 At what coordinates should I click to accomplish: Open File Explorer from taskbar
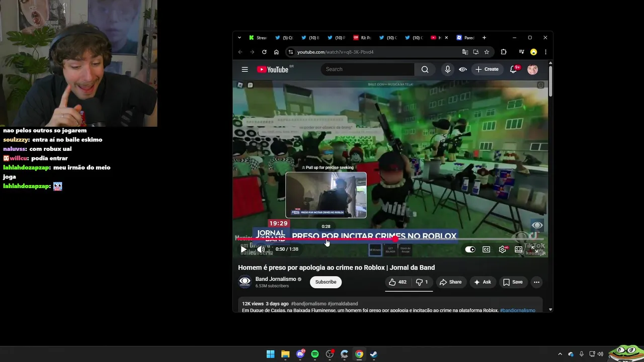tap(285, 354)
